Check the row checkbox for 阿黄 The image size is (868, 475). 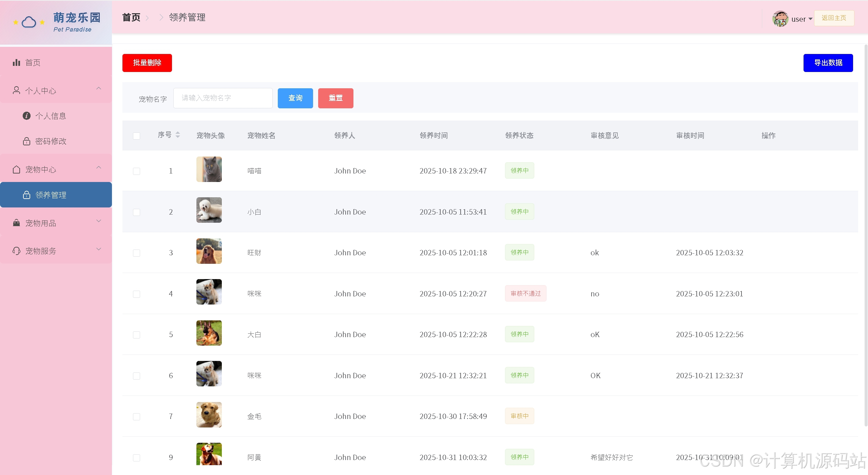pos(136,458)
